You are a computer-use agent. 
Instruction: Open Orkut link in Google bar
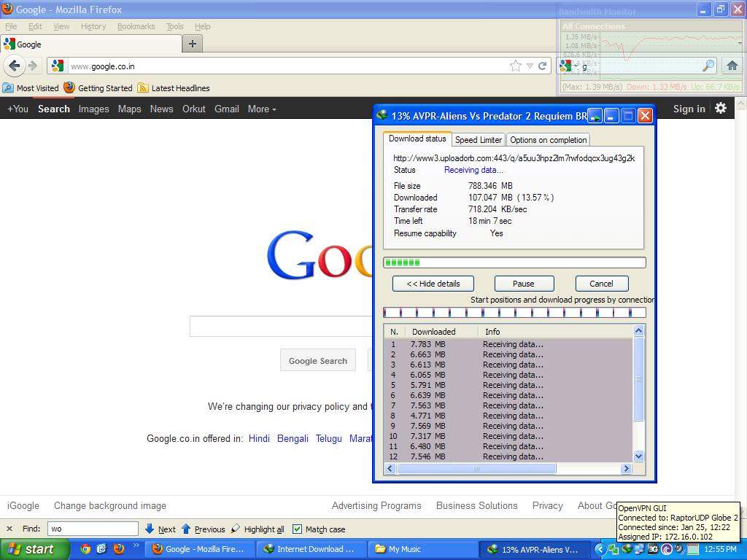click(x=194, y=109)
